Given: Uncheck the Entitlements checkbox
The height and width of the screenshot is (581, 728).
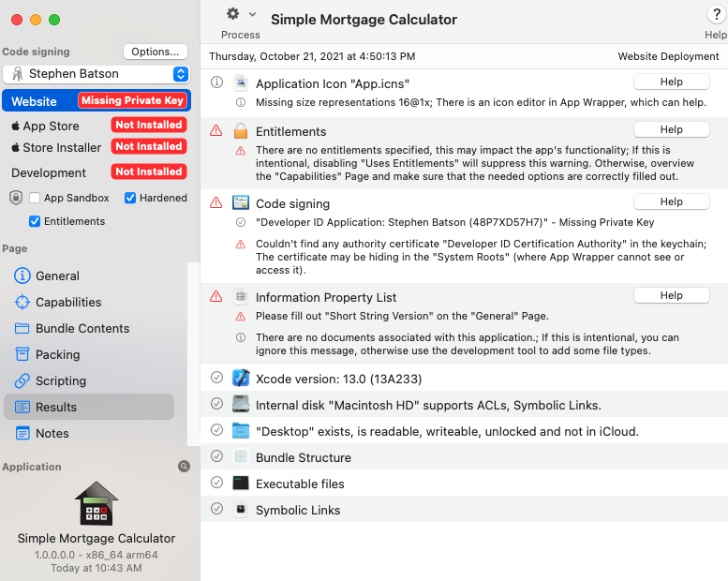Looking at the screenshot, I should pyautogui.click(x=35, y=221).
